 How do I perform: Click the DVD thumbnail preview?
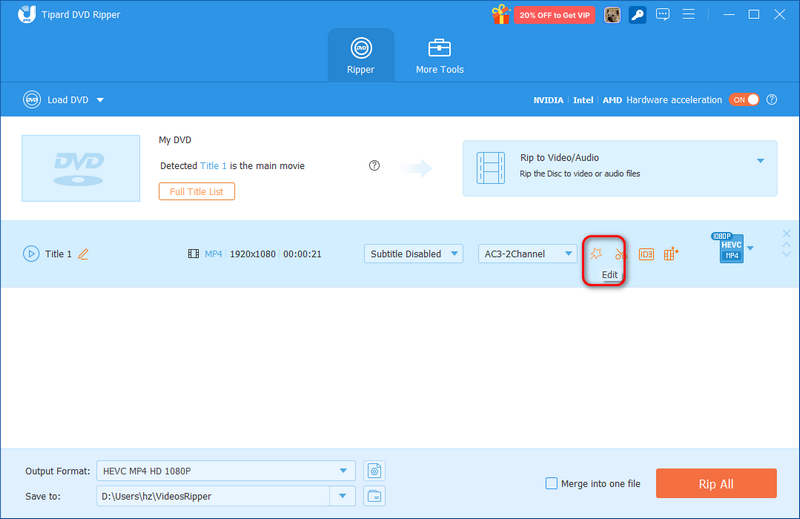81,168
